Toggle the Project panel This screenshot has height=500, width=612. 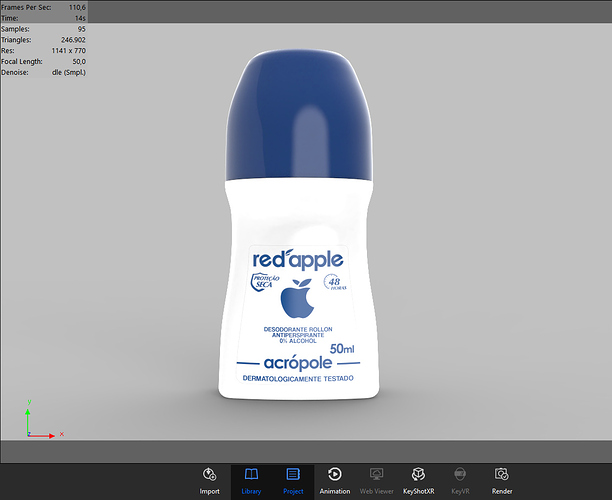(293, 481)
